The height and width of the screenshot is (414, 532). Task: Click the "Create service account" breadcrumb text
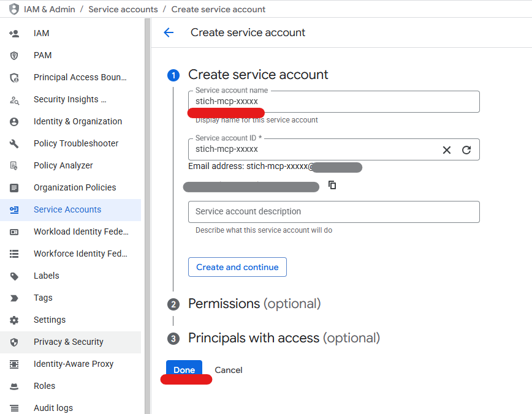218,9
